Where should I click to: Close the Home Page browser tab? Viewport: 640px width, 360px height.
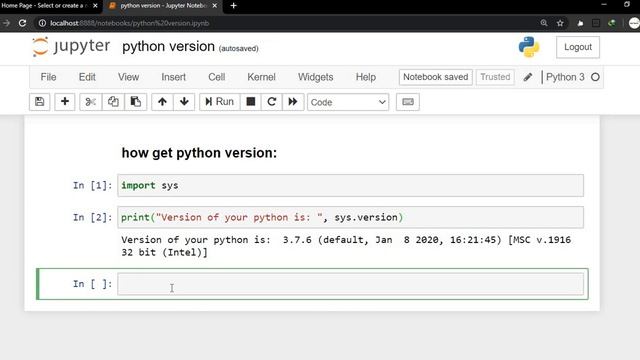click(x=95, y=6)
